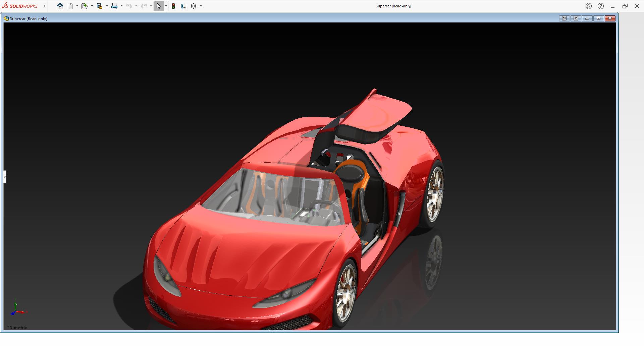This screenshot has width=644, height=346.
Task: Print the document using printer icon
Action: 114,6
